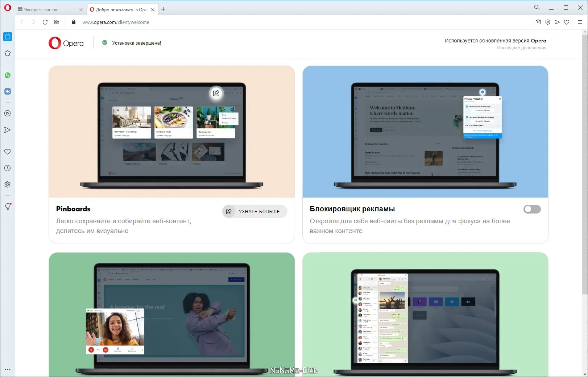588x377 pixels.
Task: Reload the current page
Action: [x=45, y=22]
